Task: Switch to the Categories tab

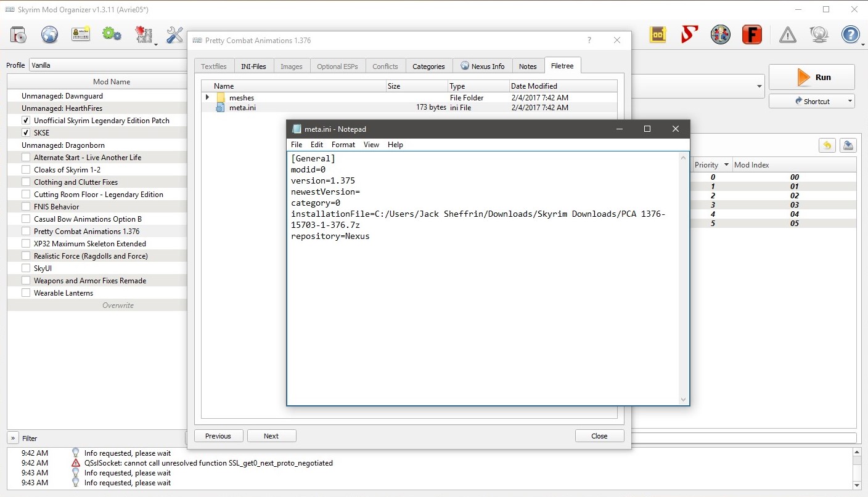Action: (428, 66)
